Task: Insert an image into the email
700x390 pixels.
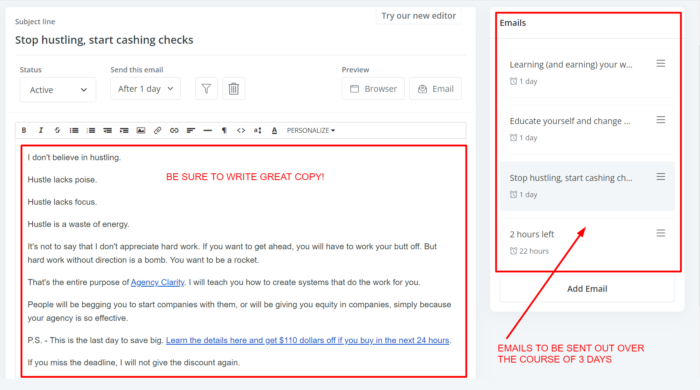Action: click(x=141, y=130)
